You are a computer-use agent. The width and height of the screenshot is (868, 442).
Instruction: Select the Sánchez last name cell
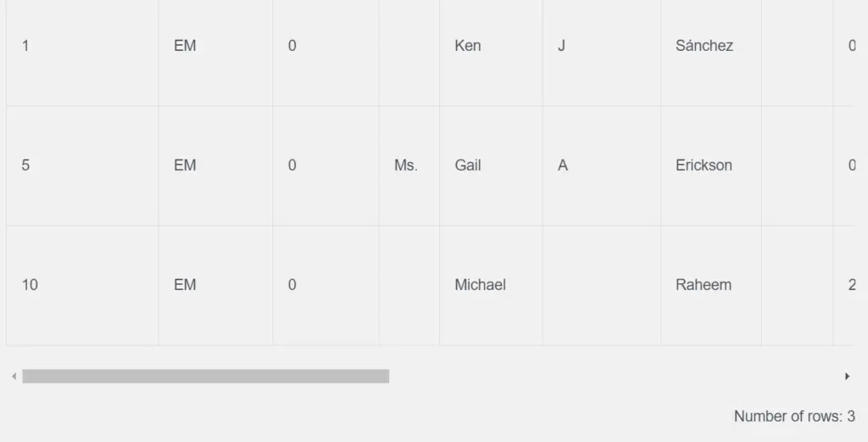[x=711, y=46]
